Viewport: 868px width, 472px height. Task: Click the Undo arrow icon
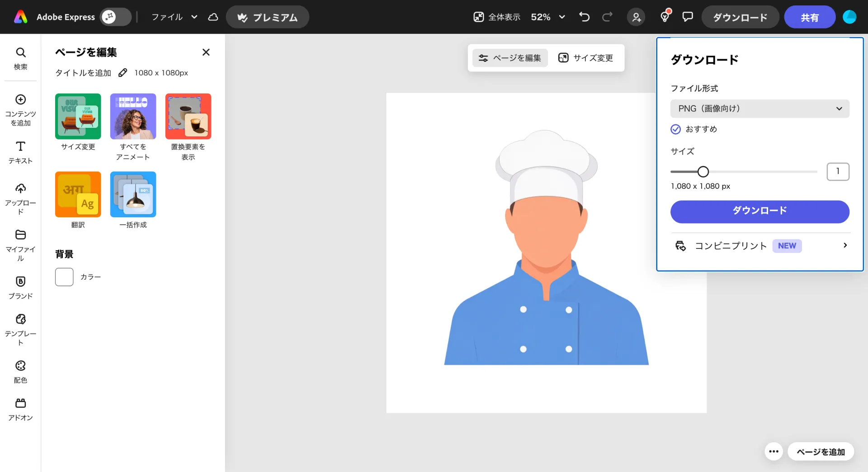coord(584,17)
